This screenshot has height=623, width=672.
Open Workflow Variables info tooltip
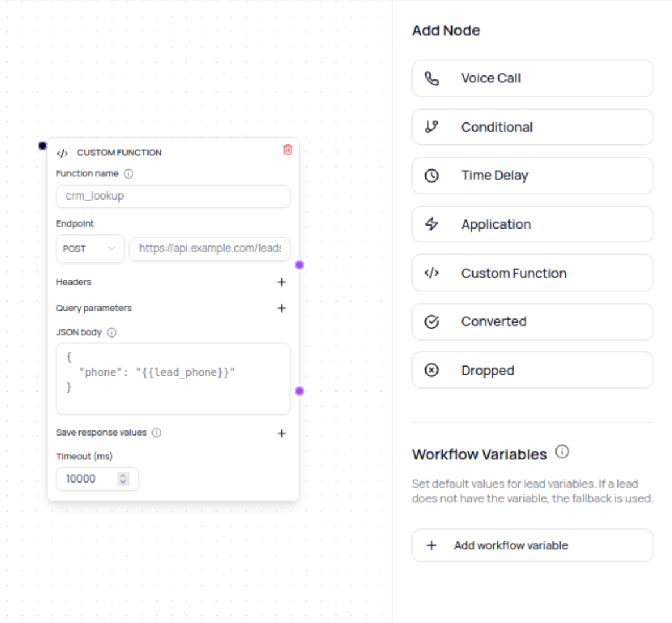point(562,452)
